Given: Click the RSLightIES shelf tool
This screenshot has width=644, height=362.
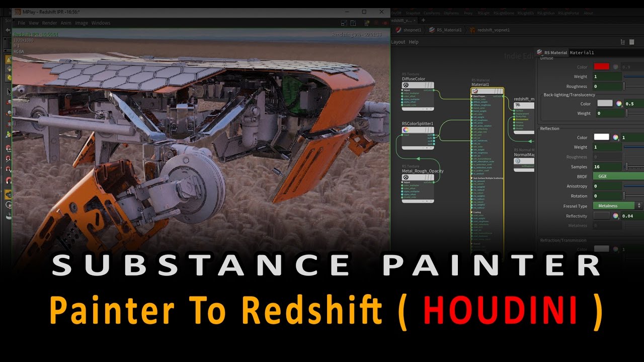Looking at the screenshot, I should (x=526, y=13).
